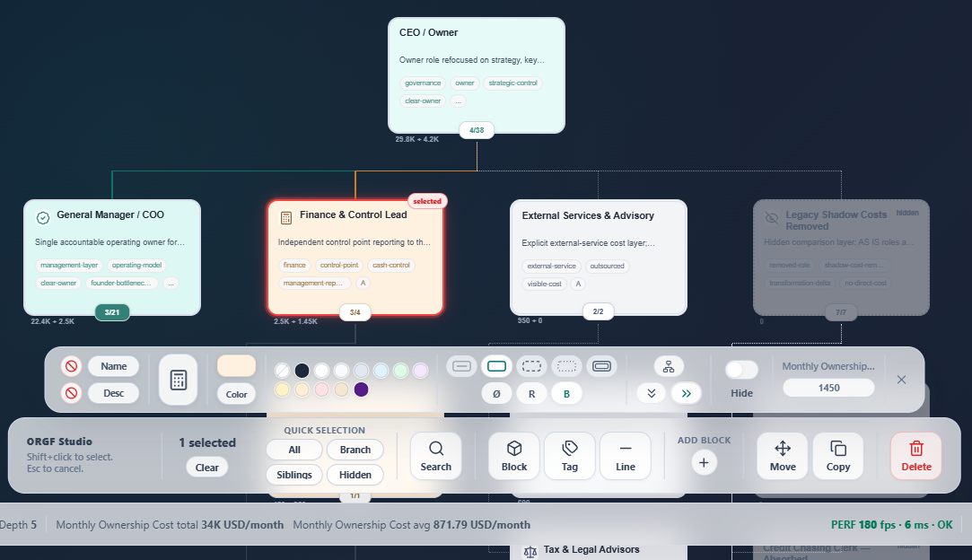Click the plus icon under ADD BLOCK
972x560 pixels.
(x=704, y=463)
